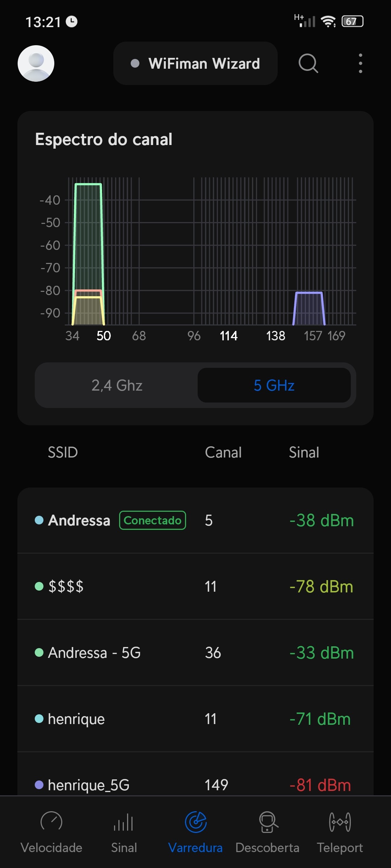Open the WiFiman Wizard selector
Image resolution: width=391 pixels, height=868 pixels.
click(x=195, y=64)
